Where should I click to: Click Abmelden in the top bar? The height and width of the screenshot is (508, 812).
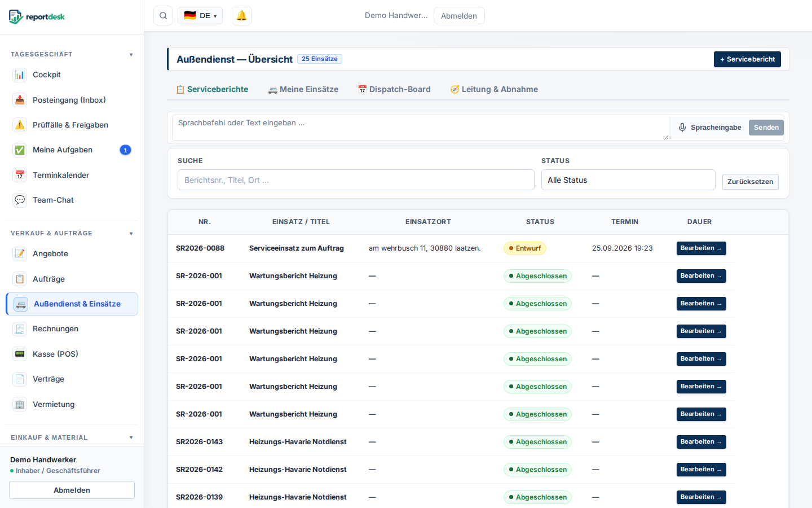[459, 16]
